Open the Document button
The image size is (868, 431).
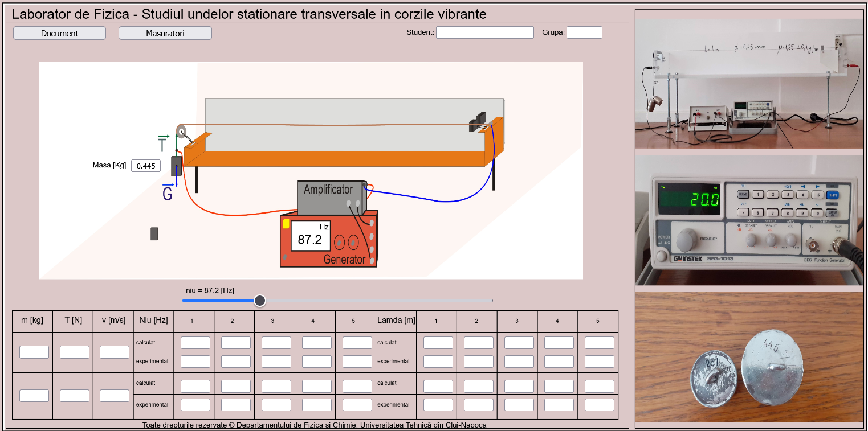[59, 34]
